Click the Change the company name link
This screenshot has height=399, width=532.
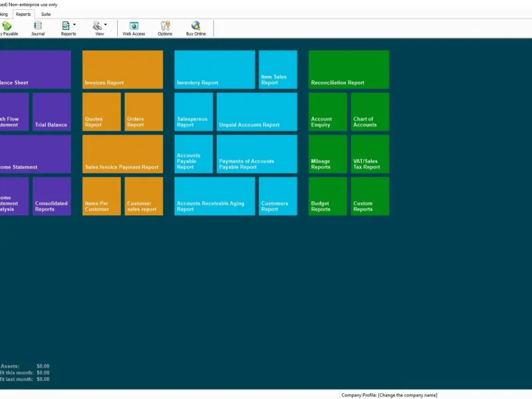pyautogui.click(x=408, y=395)
